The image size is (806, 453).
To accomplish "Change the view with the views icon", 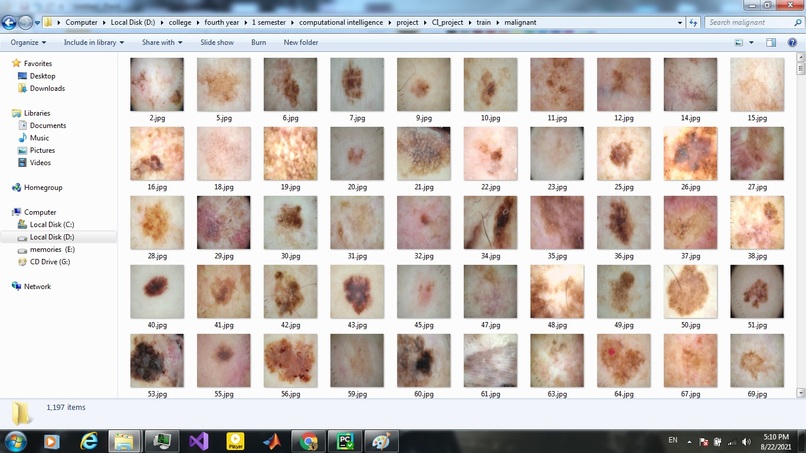I will coord(739,42).
